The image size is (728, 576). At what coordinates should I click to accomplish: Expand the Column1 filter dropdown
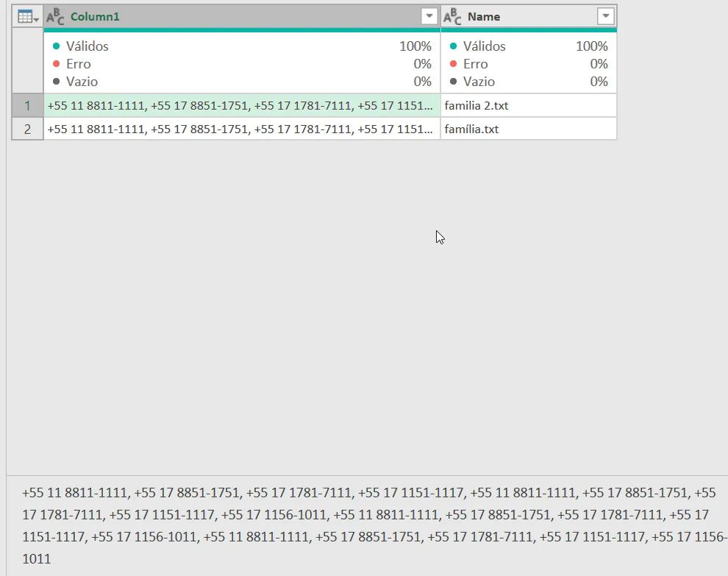point(429,16)
